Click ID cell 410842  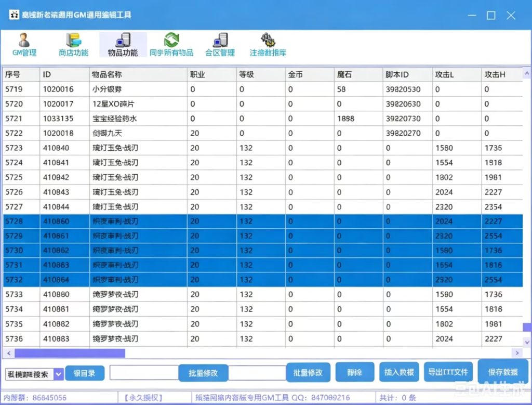click(x=64, y=177)
